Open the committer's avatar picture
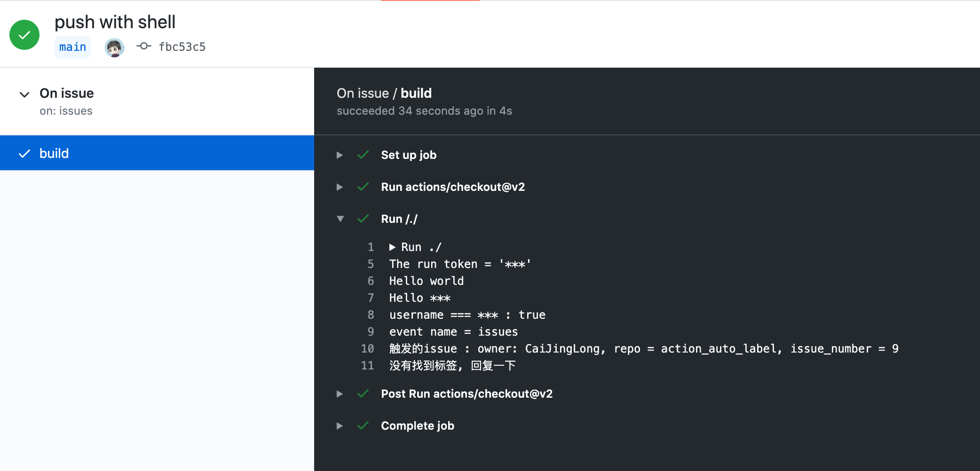The width and height of the screenshot is (980, 471). click(x=114, y=47)
